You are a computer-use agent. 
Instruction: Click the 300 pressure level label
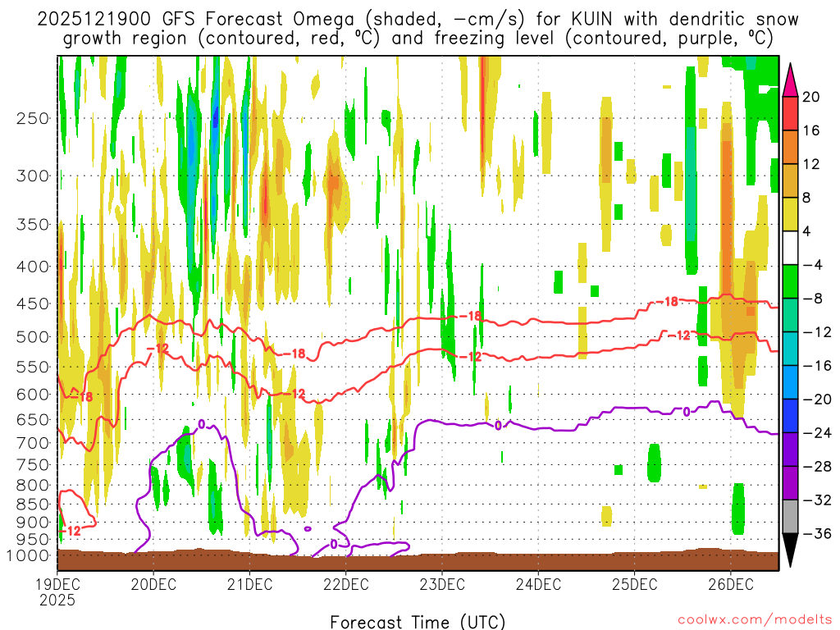(33, 176)
